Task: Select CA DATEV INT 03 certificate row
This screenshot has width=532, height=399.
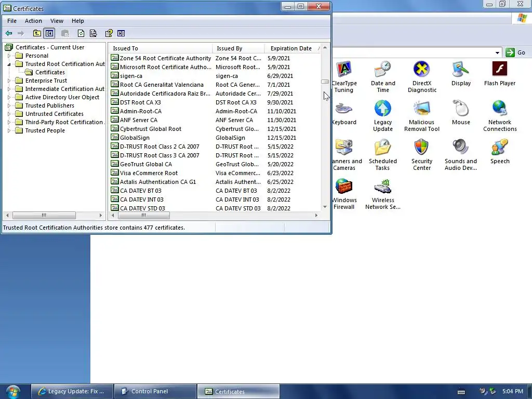Action: pyautogui.click(x=215, y=199)
